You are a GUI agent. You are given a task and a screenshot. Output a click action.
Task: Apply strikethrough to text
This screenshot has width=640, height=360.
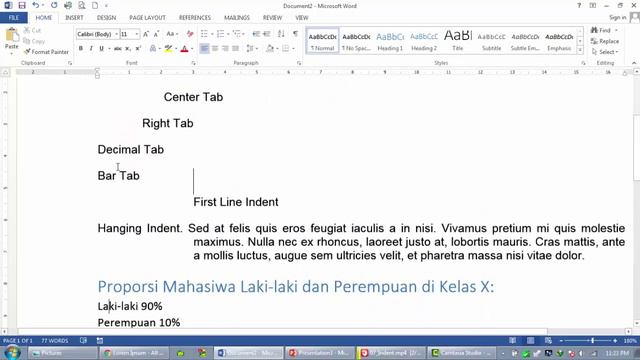pyautogui.click(x=118, y=49)
